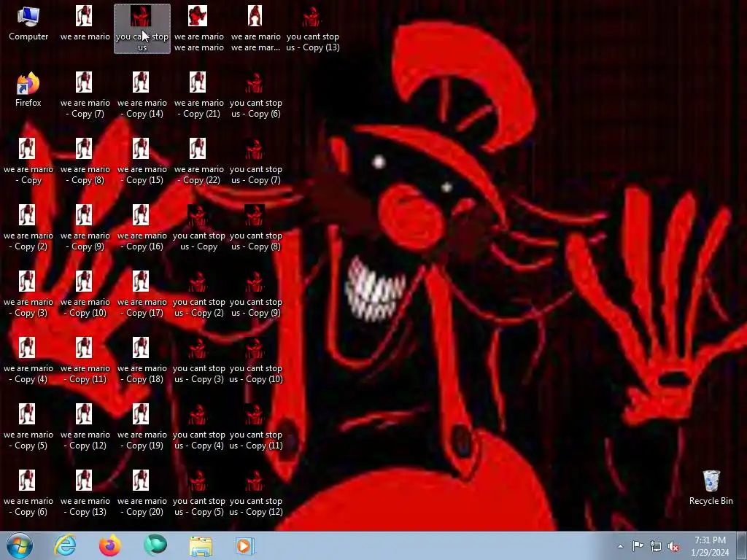
Task: Select 'we are mario - Copy (18)' file
Action: 142,360
